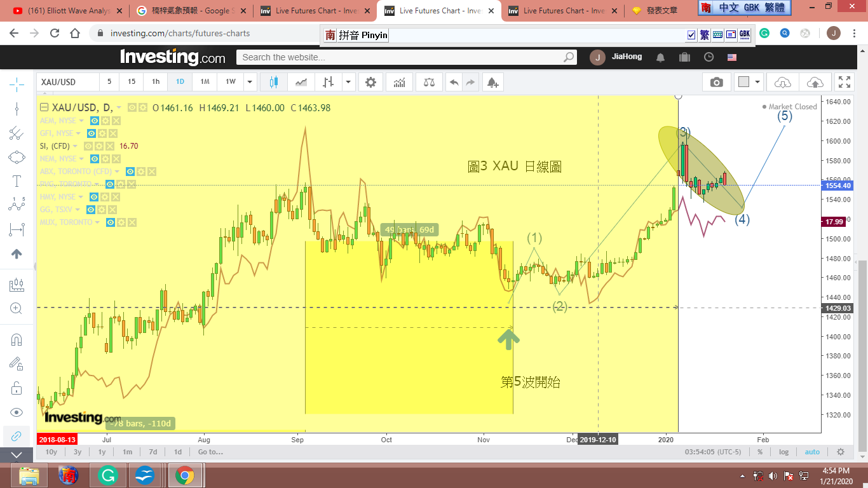Screen dimensions: 868x488
Task: Open the indicators menu
Action: [400, 82]
